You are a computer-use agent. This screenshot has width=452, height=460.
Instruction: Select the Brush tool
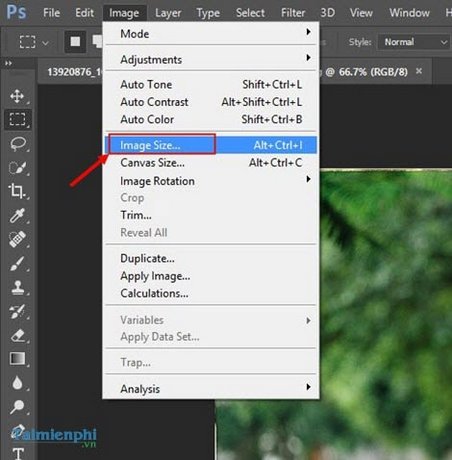[17, 263]
